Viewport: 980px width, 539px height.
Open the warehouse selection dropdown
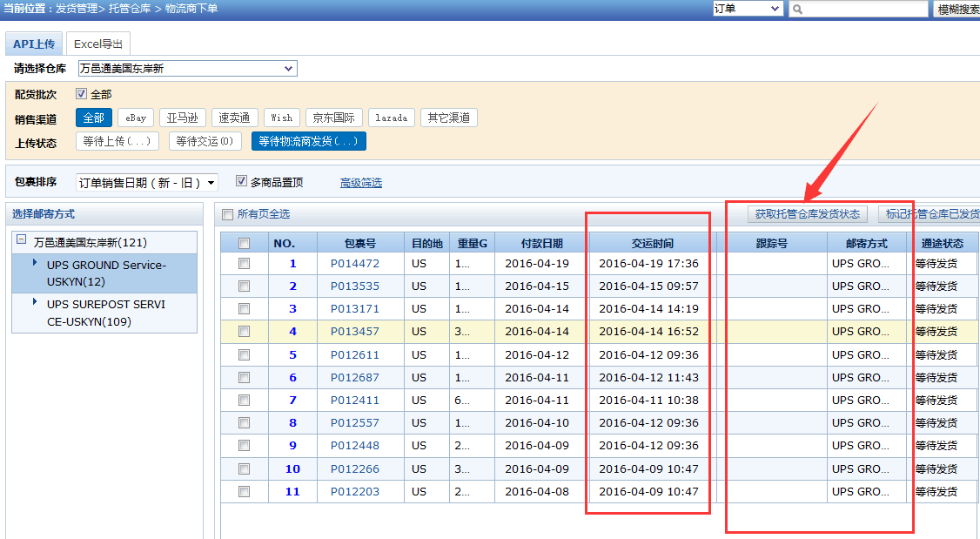coord(187,68)
